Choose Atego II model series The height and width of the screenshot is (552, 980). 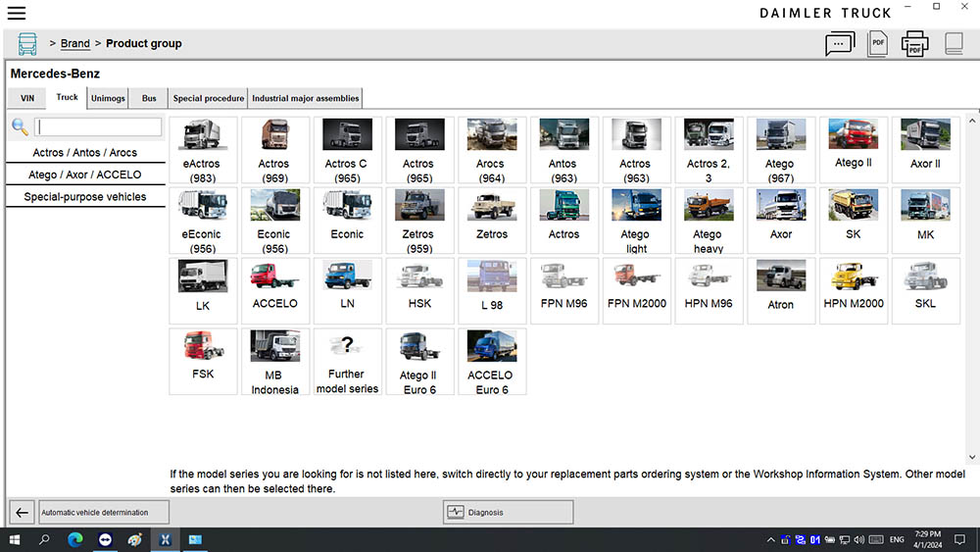coord(854,150)
